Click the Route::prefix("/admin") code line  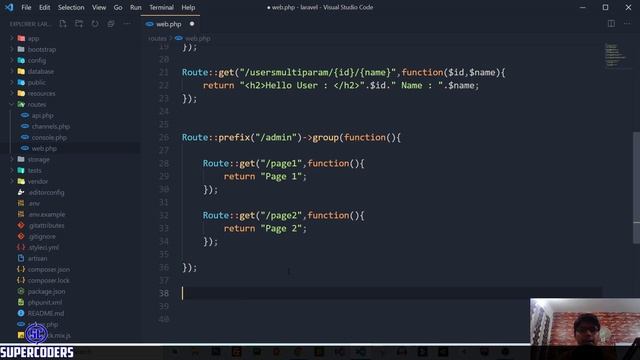(291, 138)
